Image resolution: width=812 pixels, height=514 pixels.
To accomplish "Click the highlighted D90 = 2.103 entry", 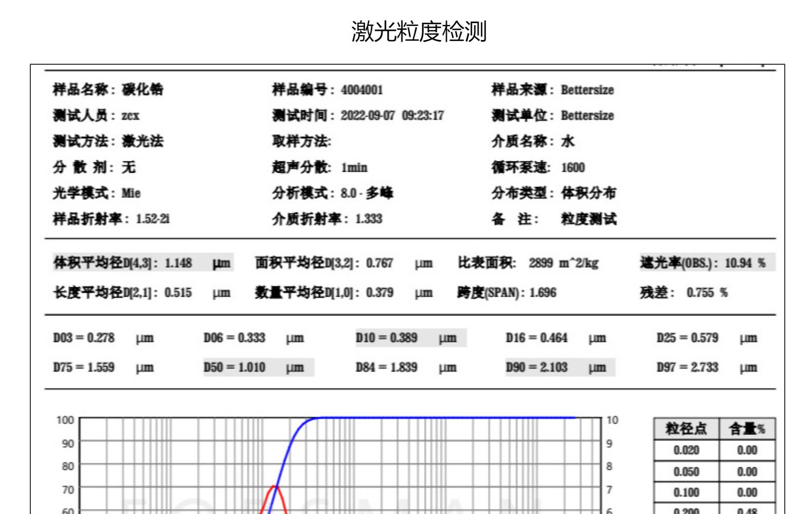I will pyautogui.click(x=560, y=368).
